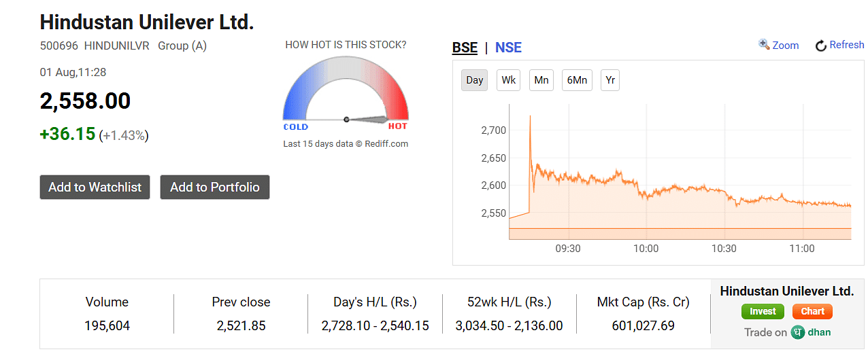Set chart range to 6Mn

point(577,80)
